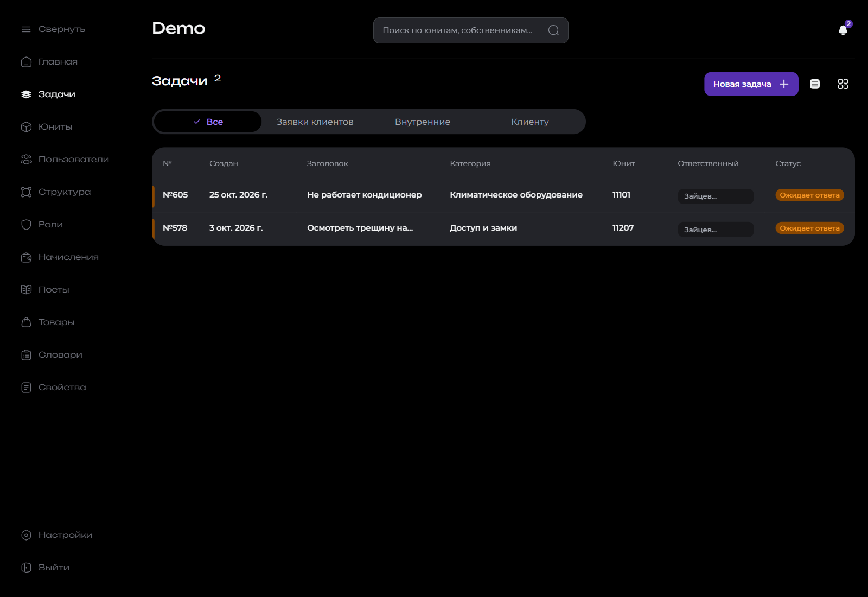Open notifications bell icon
Image resolution: width=868 pixels, height=597 pixels.
(843, 30)
